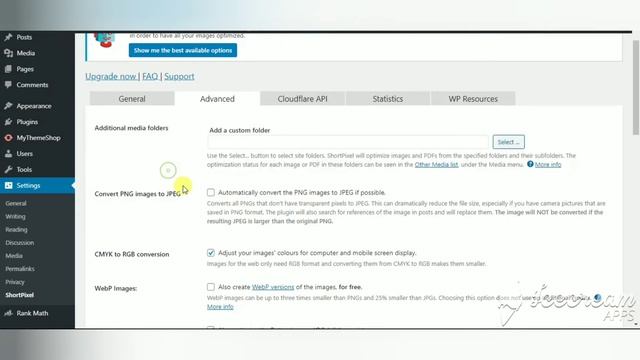Viewport: 640px width, 360px height.
Task: Click the Tools wrench icon
Action: pos(8,169)
